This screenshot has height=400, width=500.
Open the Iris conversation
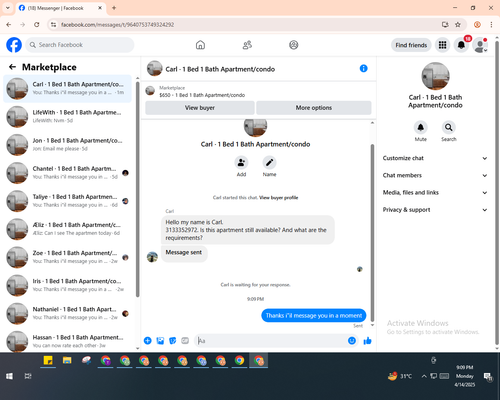[68, 285]
